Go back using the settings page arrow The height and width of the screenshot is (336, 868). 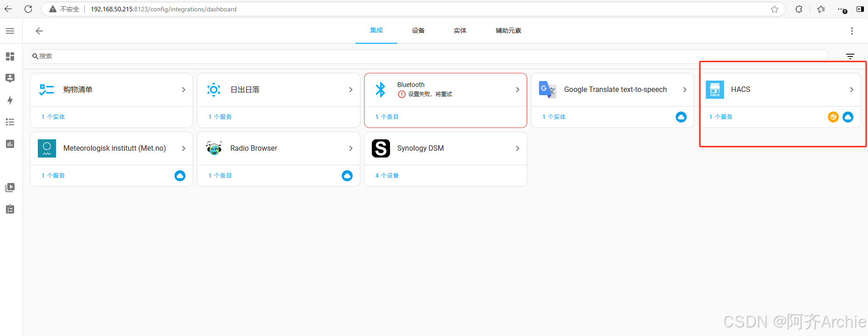click(x=39, y=31)
